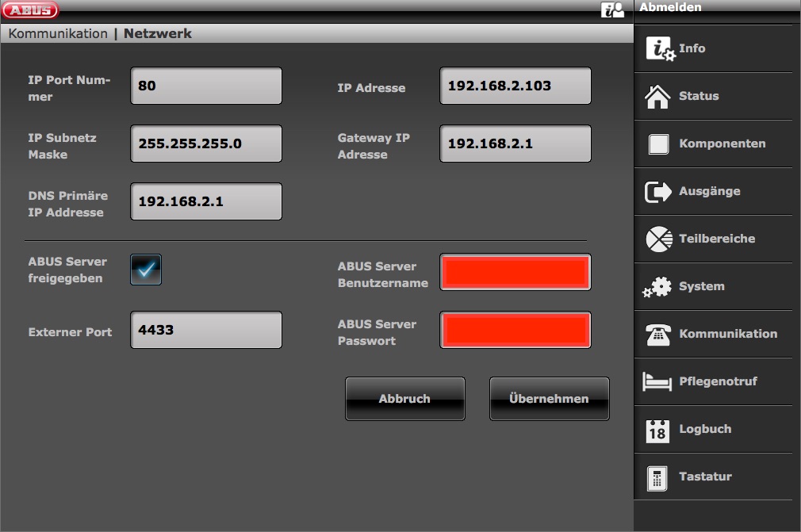Open the Logbuch calendar icon
Image resolution: width=801 pixels, height=532 pixels.
[x=657, y=430]
